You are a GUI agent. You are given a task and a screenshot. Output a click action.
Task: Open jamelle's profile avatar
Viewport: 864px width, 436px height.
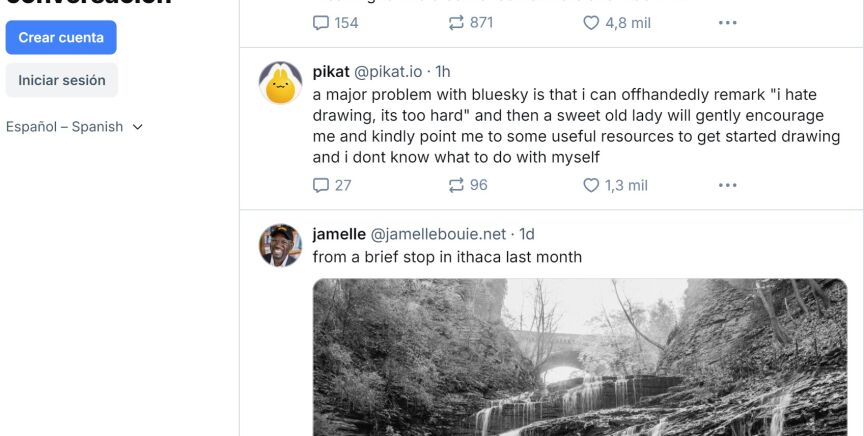[281, 245]
